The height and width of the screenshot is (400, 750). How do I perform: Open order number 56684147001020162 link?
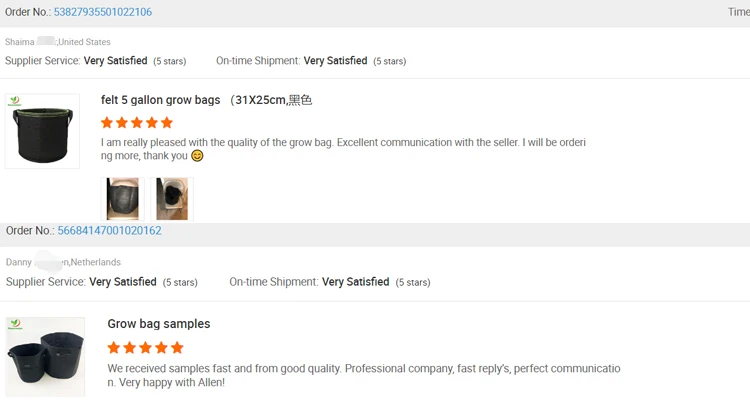click(x=109, y=231)
